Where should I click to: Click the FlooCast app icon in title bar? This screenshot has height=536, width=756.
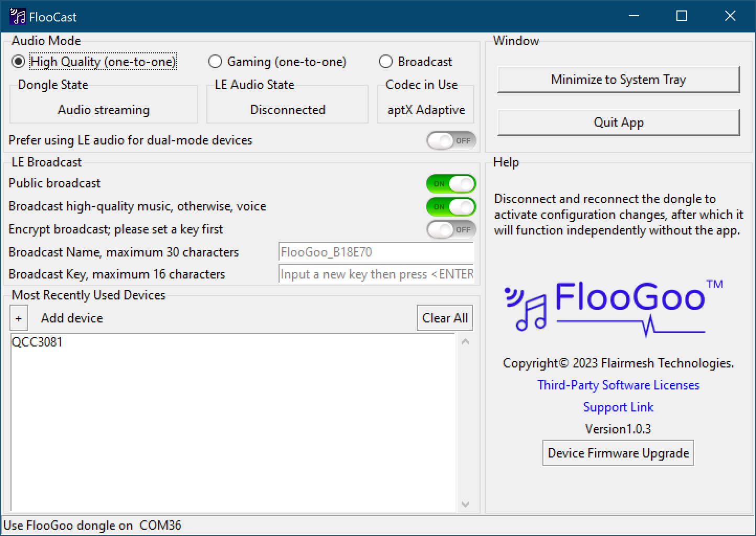pos(17,17)
